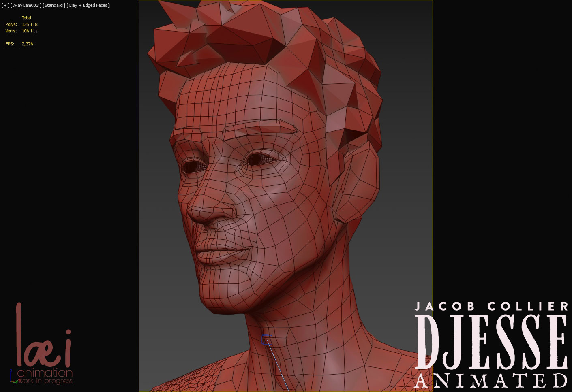Image resolution: width=572 pixels, height=392 pixels.
Task: Open the Clay + Edged Faces shading menu
Action: [88, 5]
